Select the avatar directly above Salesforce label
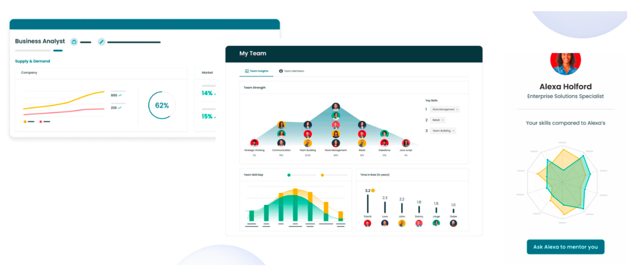The image size is (644, 270). tap(384, 143)
